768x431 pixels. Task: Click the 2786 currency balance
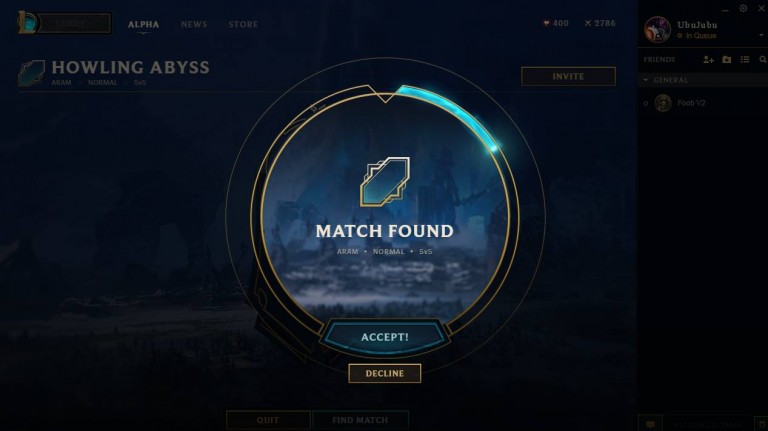click(600, 23)
